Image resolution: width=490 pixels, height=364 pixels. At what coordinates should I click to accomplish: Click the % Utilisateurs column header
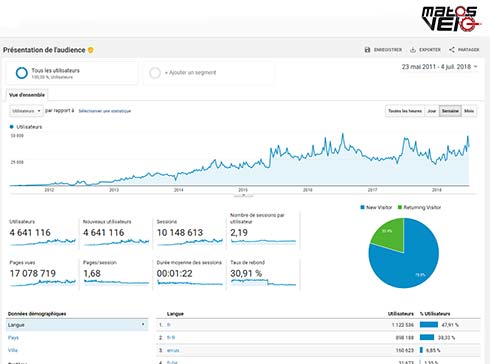435,314
